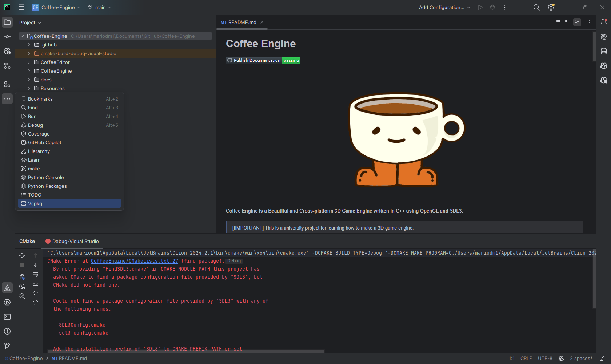The width and height of the screenshot is (611, 364).
Task: Click the Search Everywhere magnifier icon
Action: (536, 7)
